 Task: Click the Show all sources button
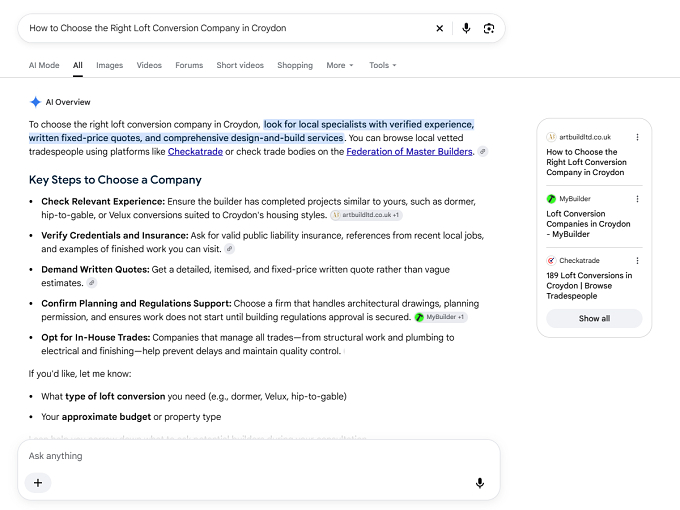(x=594, y=318)
